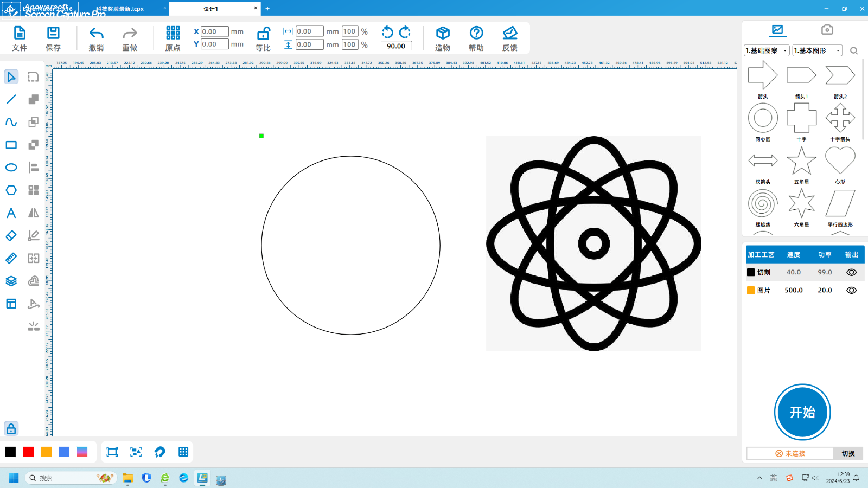Choose the red color swatch
The image size is (868, 488).
pos(28,452)
